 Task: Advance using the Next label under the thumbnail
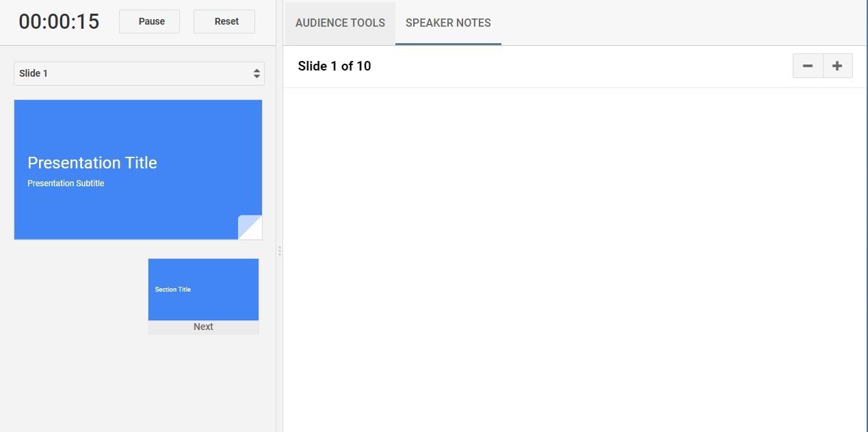coord(203,327)
